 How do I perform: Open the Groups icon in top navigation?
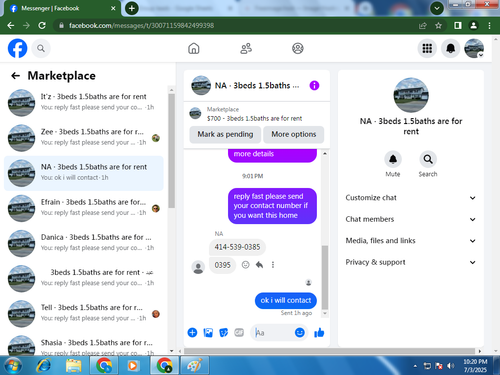point(298,48)
